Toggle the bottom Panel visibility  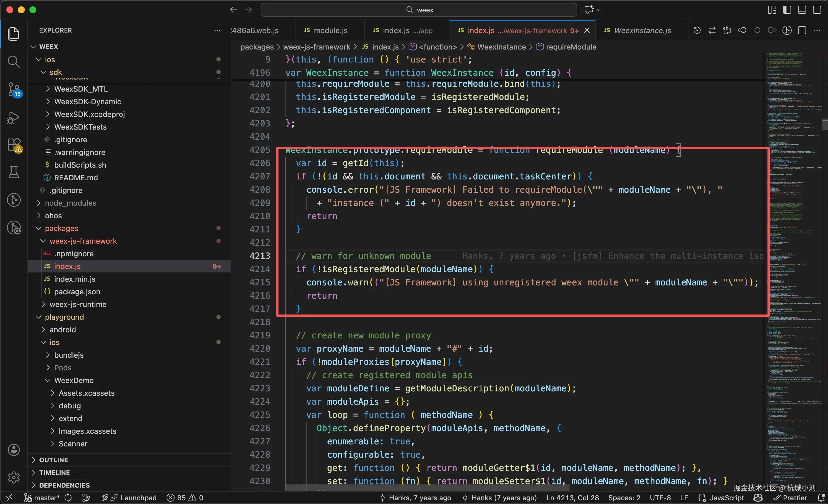coord(802,10)
